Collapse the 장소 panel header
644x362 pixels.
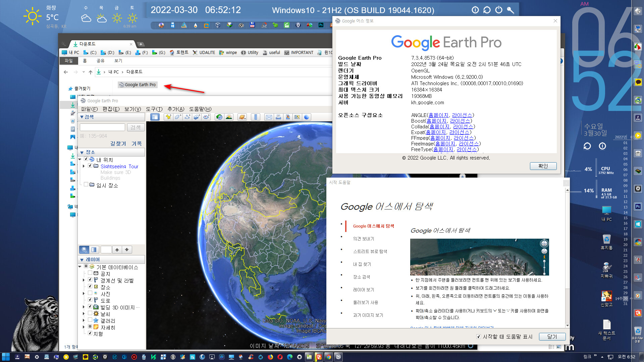112,152
